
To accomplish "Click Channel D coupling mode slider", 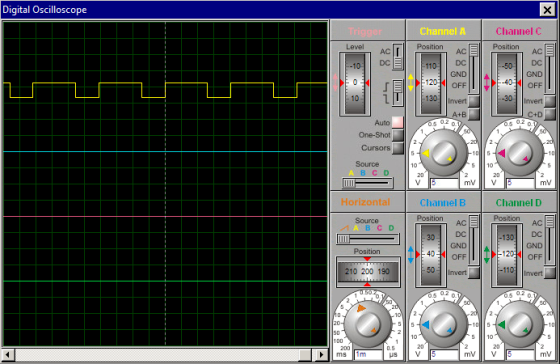I will tap(550, 240).
